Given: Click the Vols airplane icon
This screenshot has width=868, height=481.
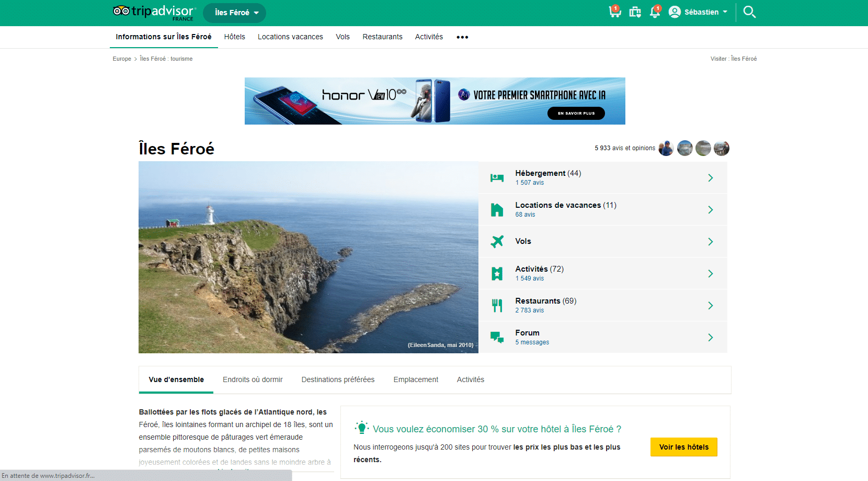Looking at the screenshot, I should click(497, 241).
